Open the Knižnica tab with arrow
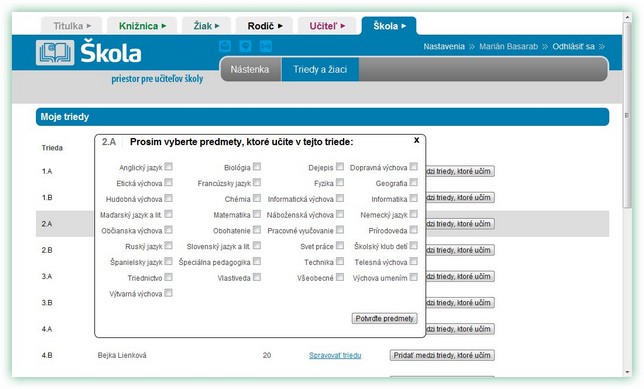This screenshot has width=644, height=389. 142,25
